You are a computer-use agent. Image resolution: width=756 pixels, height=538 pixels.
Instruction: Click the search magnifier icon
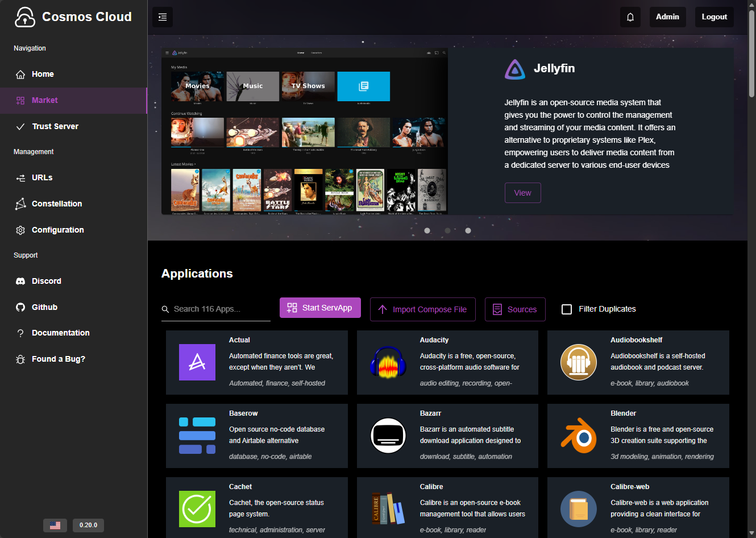click(x=165, y=309)
